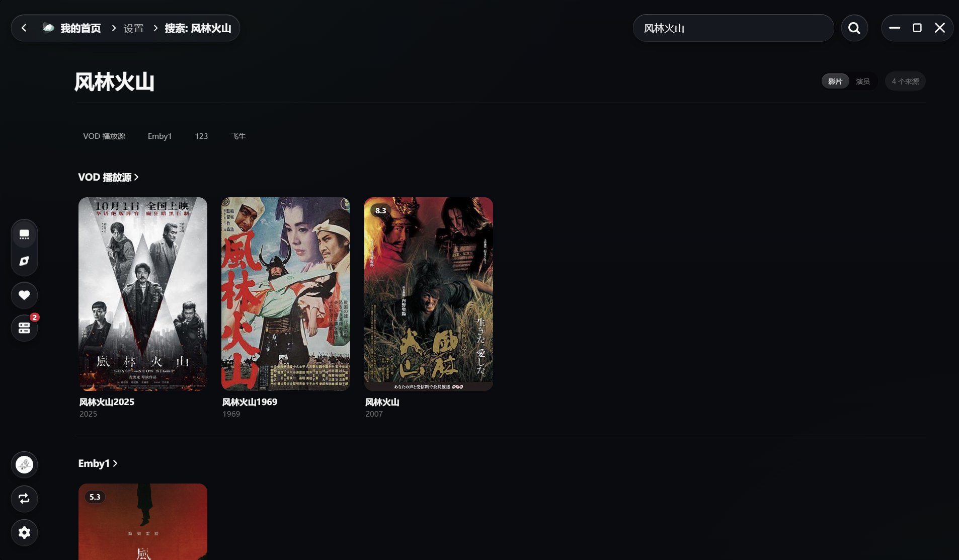Open settings gear in sidebar

24,532
